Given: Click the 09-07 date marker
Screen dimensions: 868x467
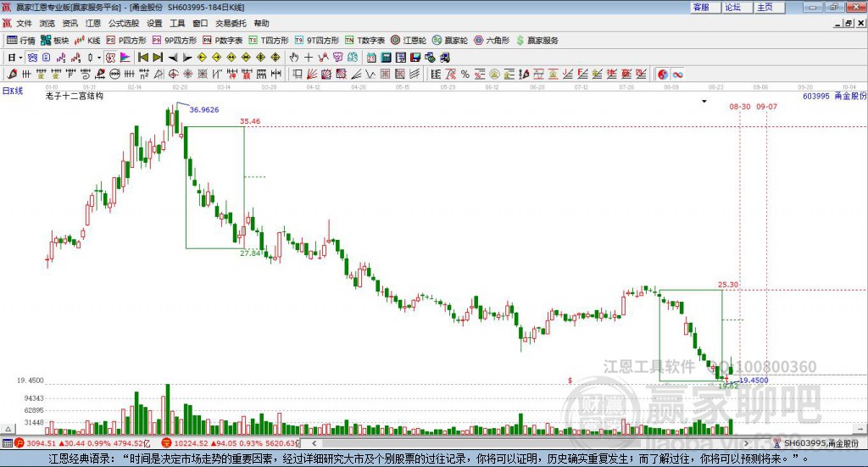Looking at the screenshot, I should (x=766, y=106).
